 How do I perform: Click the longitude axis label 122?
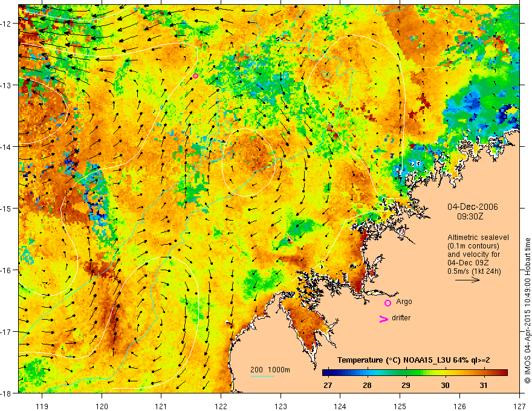coord(221,406)
